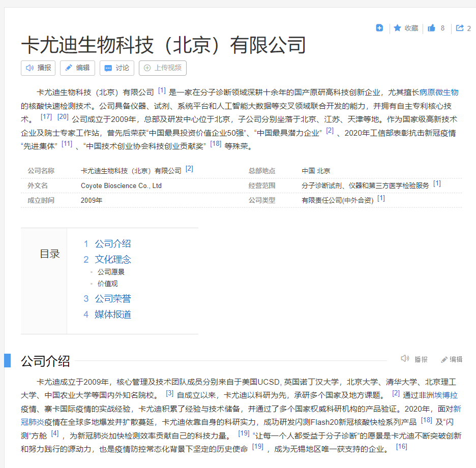Click the 2009年 founding date value
476x468 pixels.
(x=92, y=201)
